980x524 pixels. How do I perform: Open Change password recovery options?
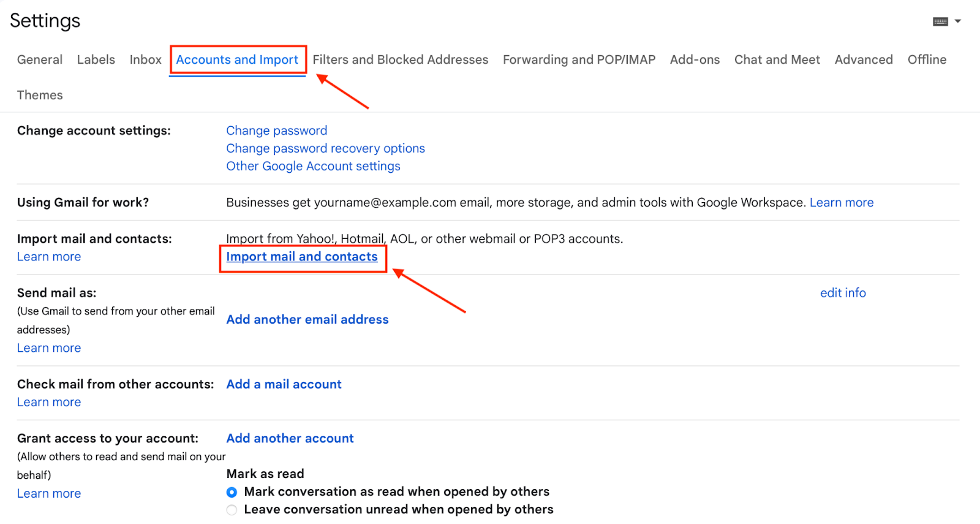[325, 148]
